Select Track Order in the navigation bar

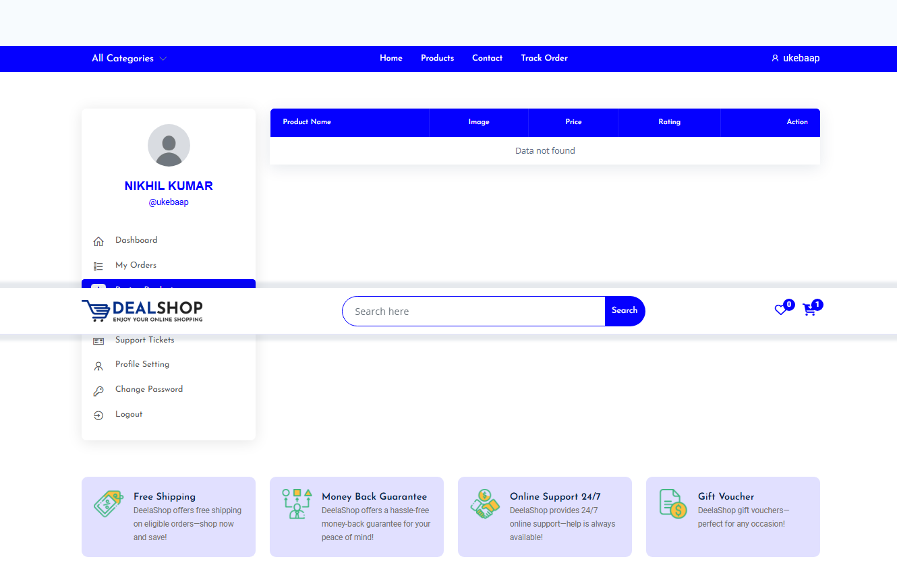tap(544, 58)
